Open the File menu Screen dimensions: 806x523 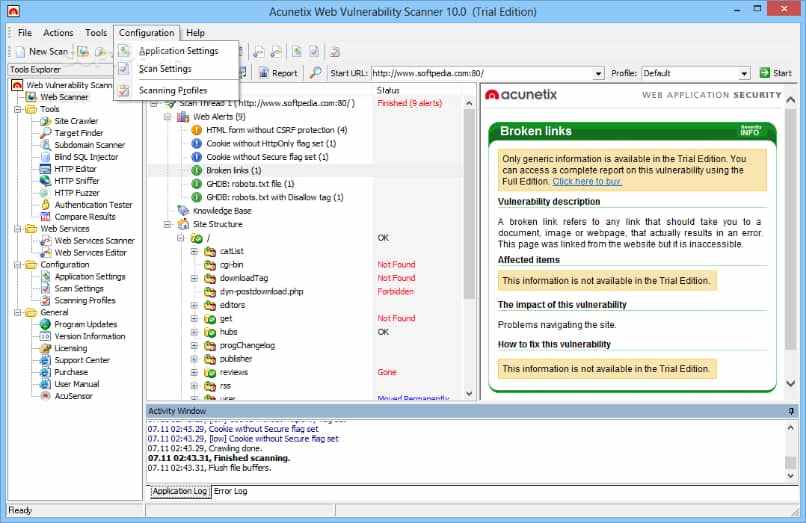pyautogui.click(x=24, y=32)
